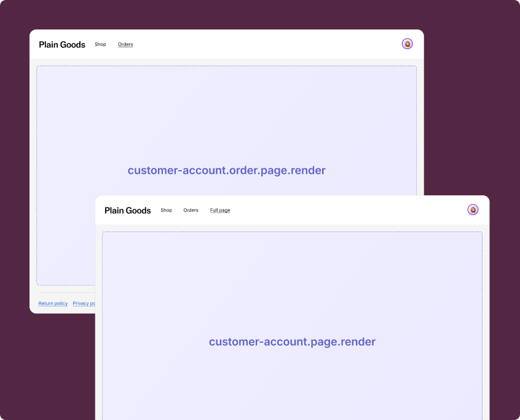
Task: Select the Full page nav item
Action: (220, 211)
